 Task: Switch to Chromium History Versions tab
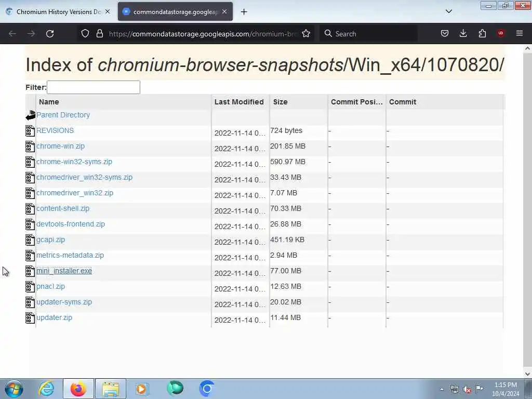58,12
